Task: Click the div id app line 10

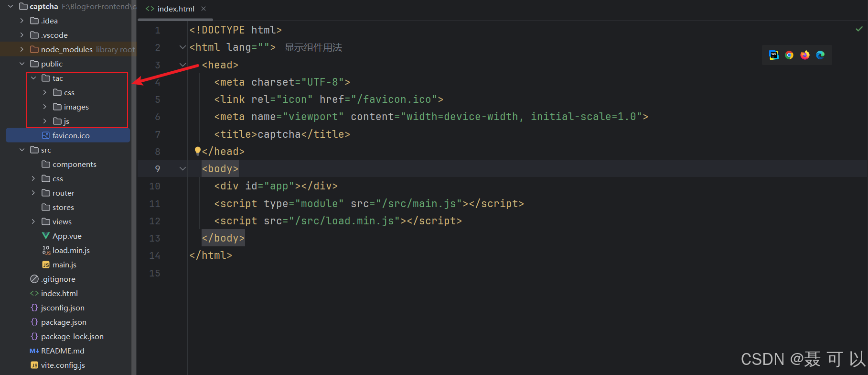Action: [276, 186]
